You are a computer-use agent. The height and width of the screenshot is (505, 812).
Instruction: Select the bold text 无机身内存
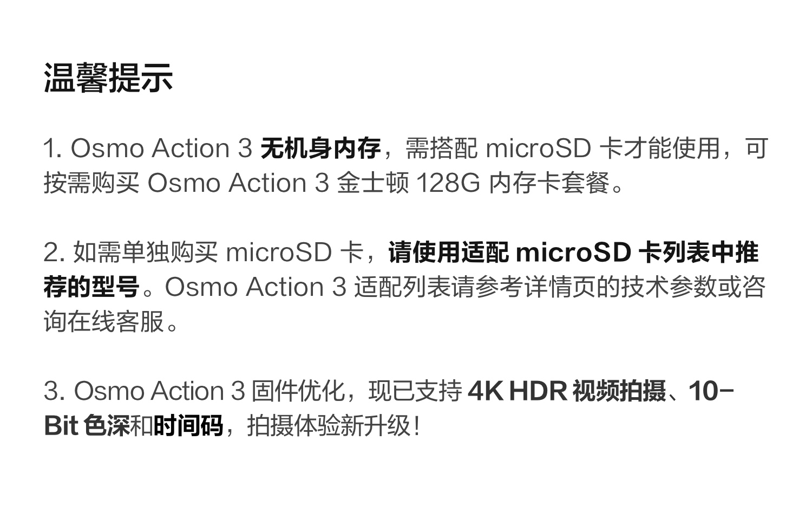(321, 148)
